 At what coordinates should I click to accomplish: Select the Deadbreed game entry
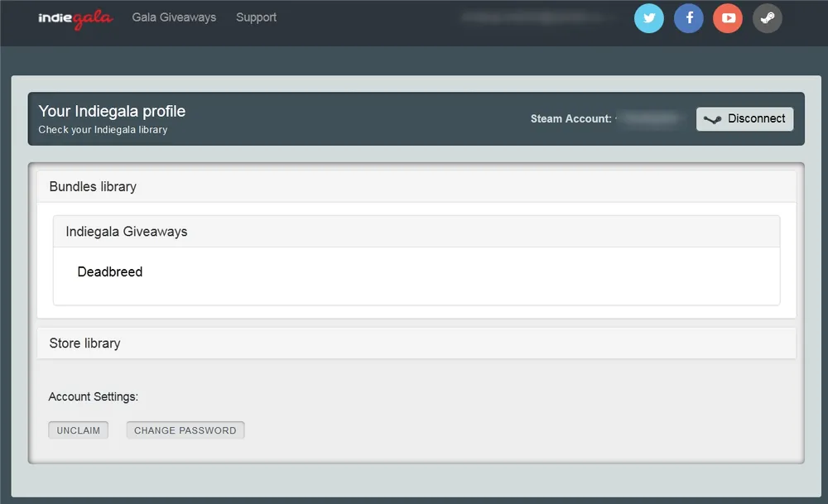110,271
